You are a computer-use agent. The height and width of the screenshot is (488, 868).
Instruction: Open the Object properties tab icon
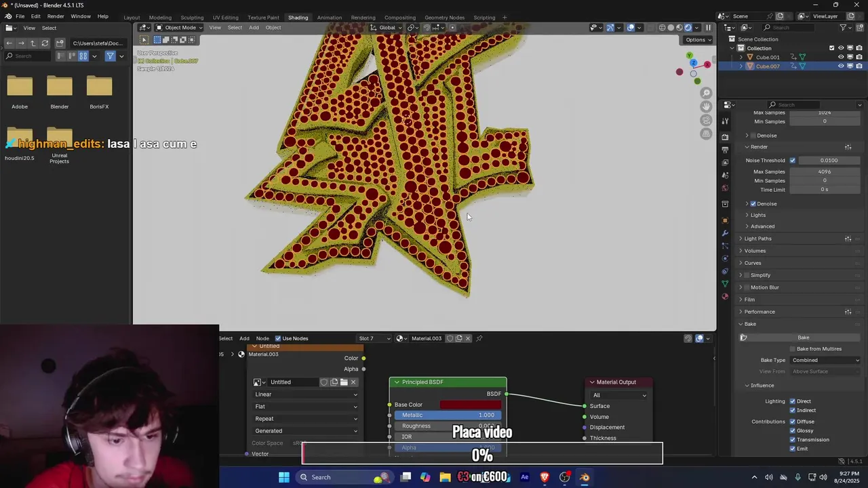[x=725, y=220]
